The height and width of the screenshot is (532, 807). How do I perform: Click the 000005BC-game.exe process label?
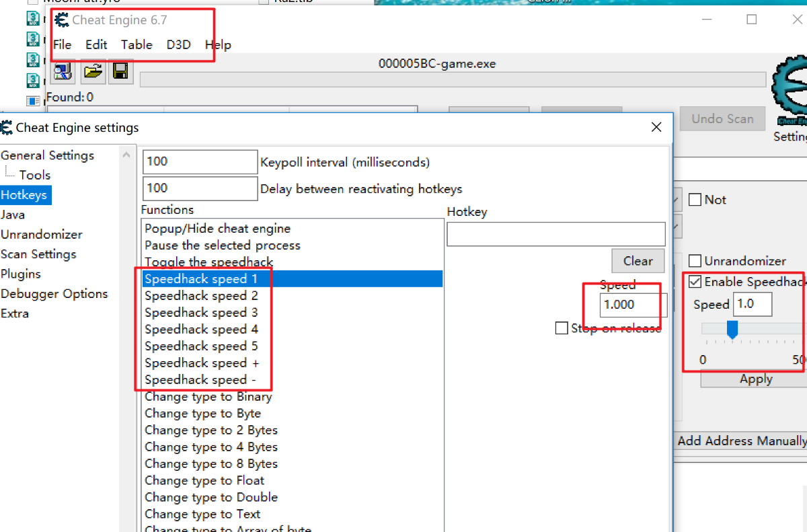437,64
